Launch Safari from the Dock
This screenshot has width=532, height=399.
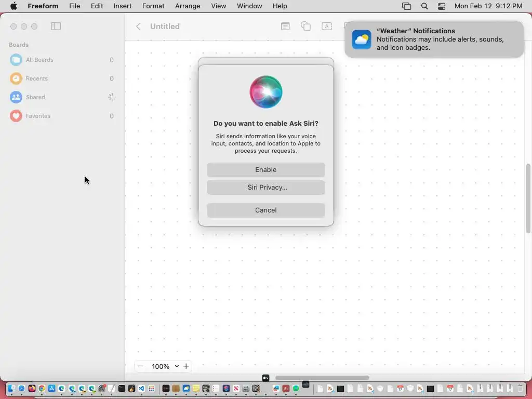[x=21, y=388]
